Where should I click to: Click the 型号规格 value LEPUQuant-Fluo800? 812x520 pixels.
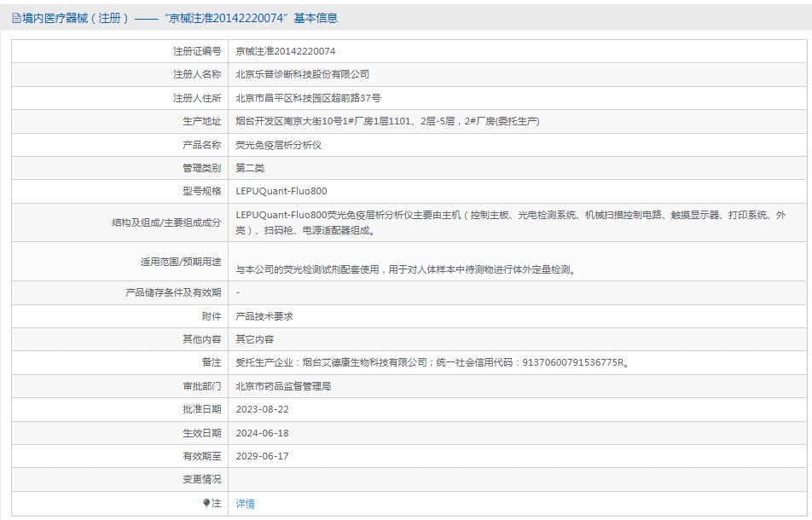coord(281,192)
